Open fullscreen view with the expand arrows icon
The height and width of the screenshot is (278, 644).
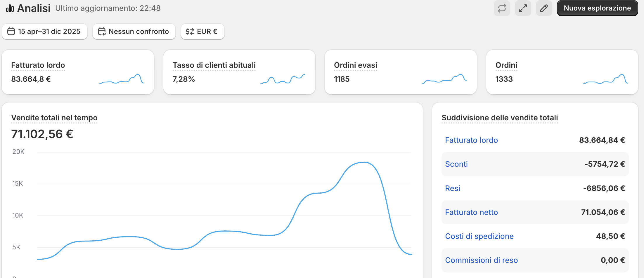click(x=523, y=8)
